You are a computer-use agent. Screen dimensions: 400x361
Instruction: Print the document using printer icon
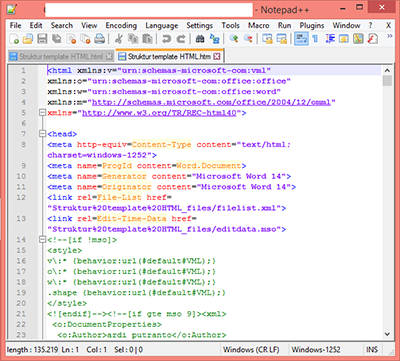point(100,39)
